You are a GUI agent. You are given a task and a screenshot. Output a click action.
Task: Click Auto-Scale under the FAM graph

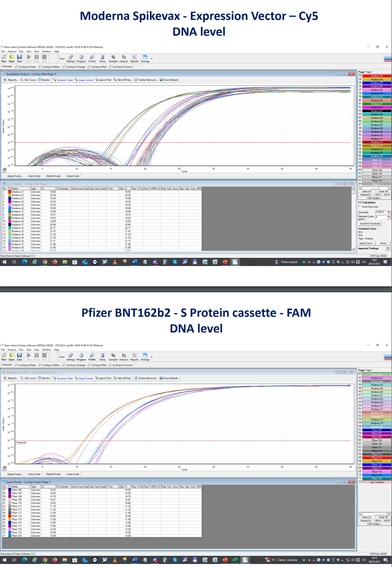34,474
